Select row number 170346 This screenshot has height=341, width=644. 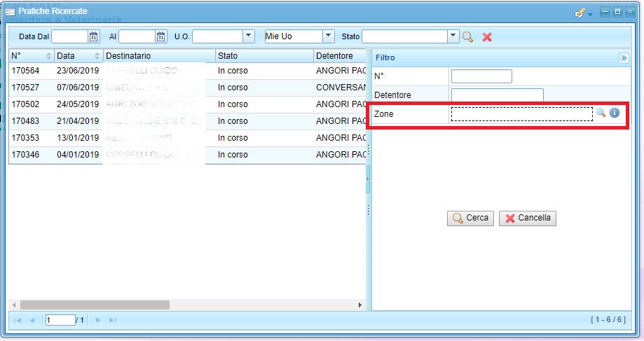point(25,155)
